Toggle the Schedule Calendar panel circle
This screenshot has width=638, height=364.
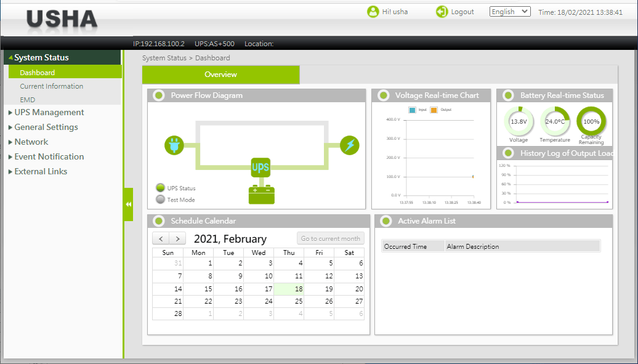(x=158, y=221)
